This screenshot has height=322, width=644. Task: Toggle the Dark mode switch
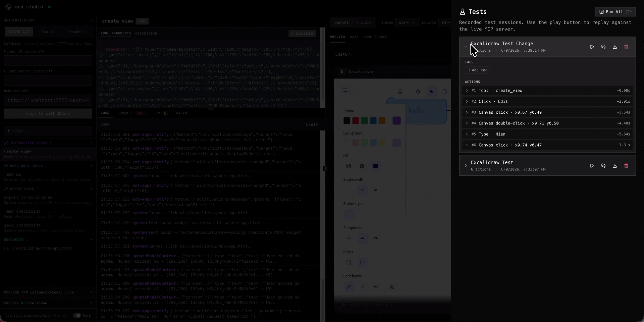point(77,315)
